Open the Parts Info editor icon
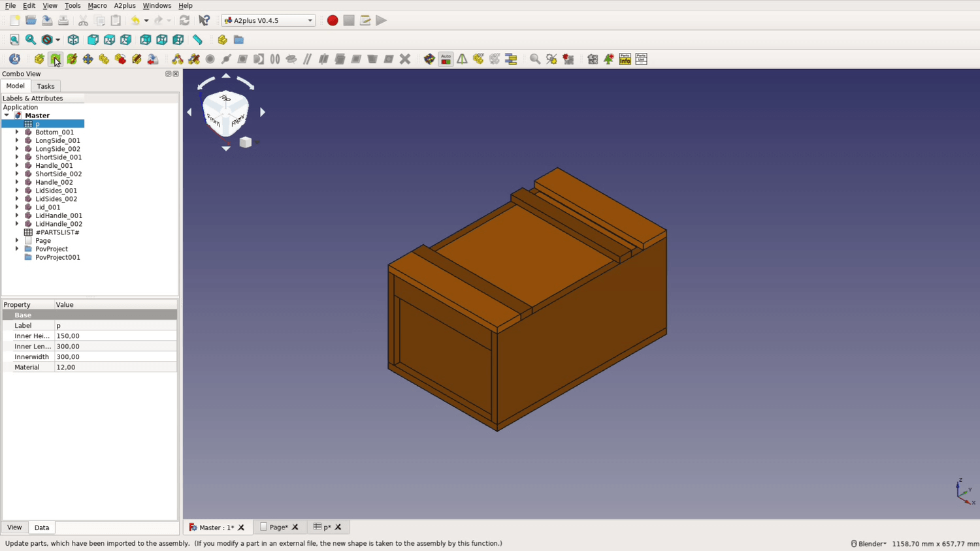Viewport: 980px width, 551px height. 625,59
